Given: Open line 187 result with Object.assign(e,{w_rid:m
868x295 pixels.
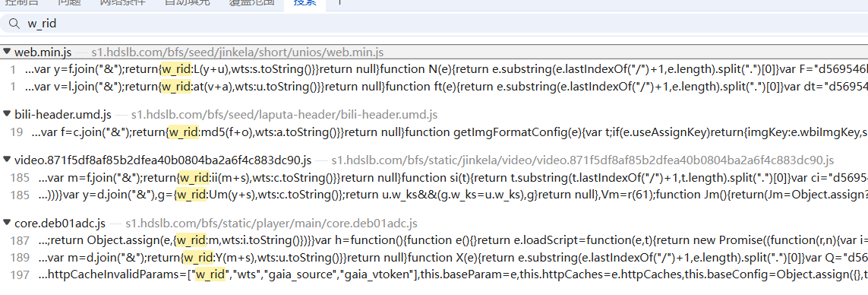Looking at the screenshot, I should click(x=453, y=240).
